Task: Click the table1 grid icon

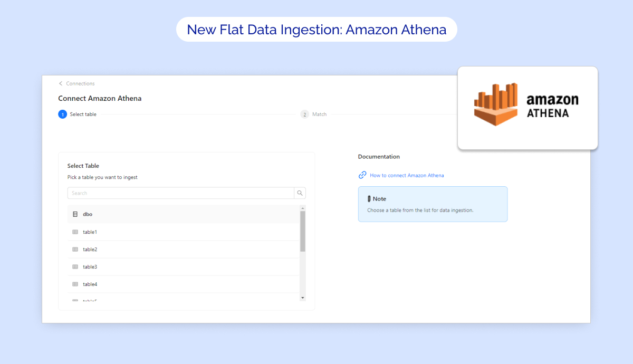Action: 75,232
